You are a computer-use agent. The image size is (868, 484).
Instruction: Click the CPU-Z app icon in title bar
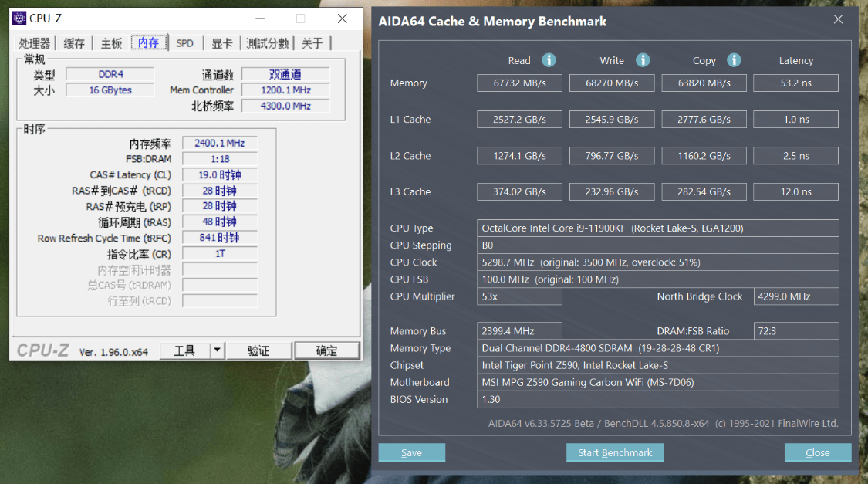(19, 19)
